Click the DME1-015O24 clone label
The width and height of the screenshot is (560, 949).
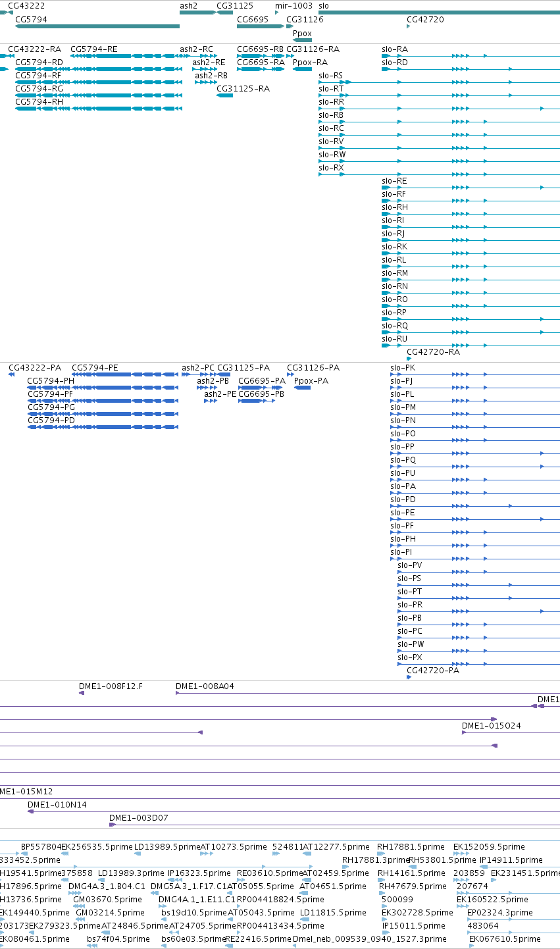492,726
